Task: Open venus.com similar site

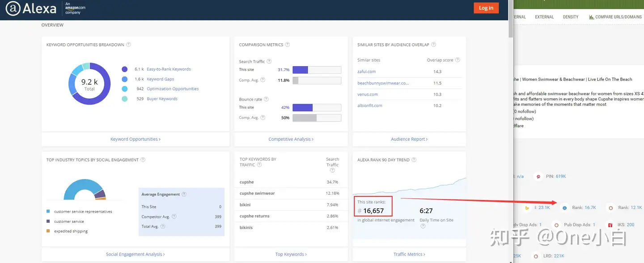Action: click(368, 94)
